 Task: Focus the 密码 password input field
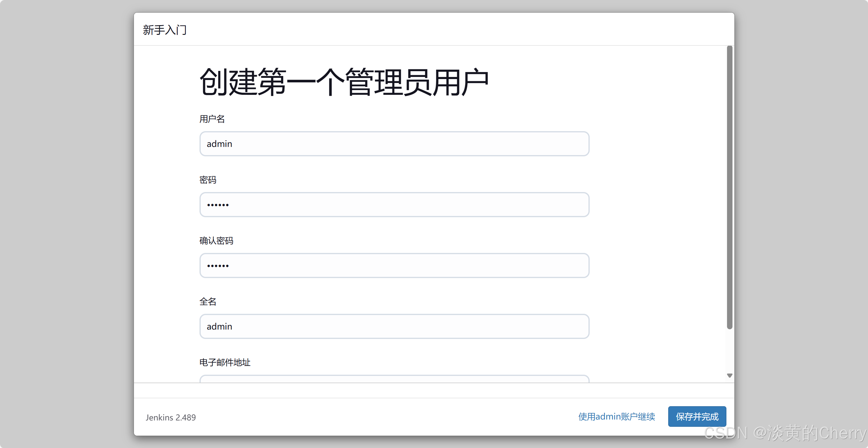tap(394, 205)
